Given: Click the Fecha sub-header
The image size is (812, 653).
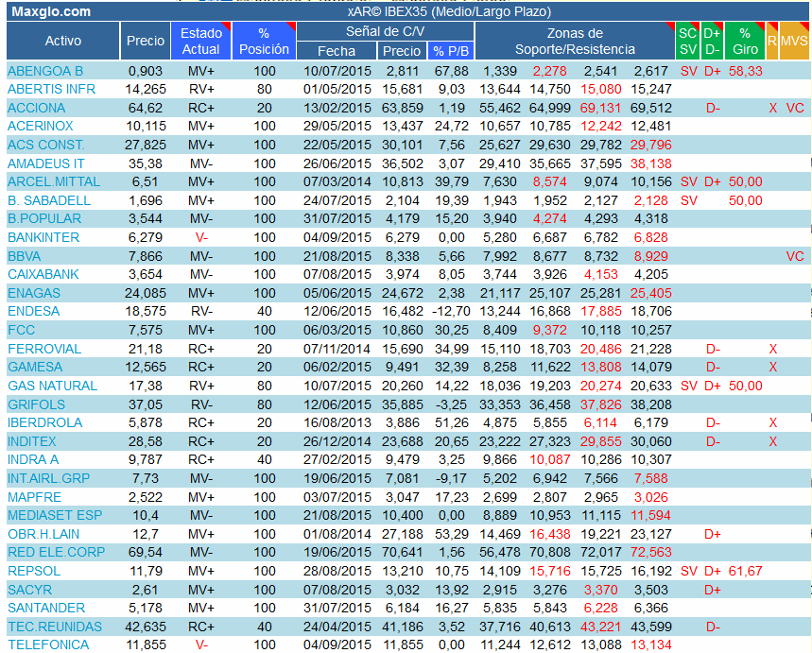Looking at the screenshot, I should (337, 51).
